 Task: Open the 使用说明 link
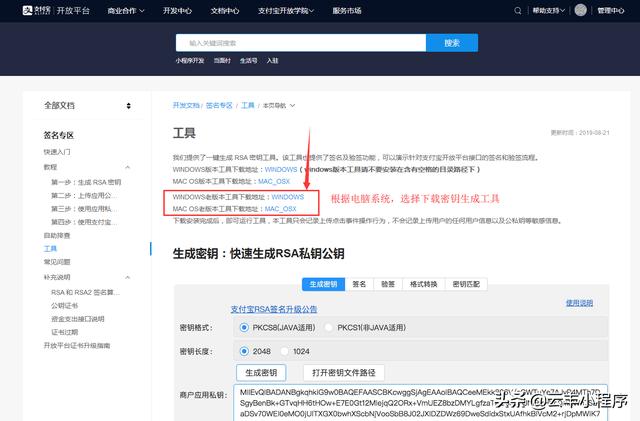(579, 303)
